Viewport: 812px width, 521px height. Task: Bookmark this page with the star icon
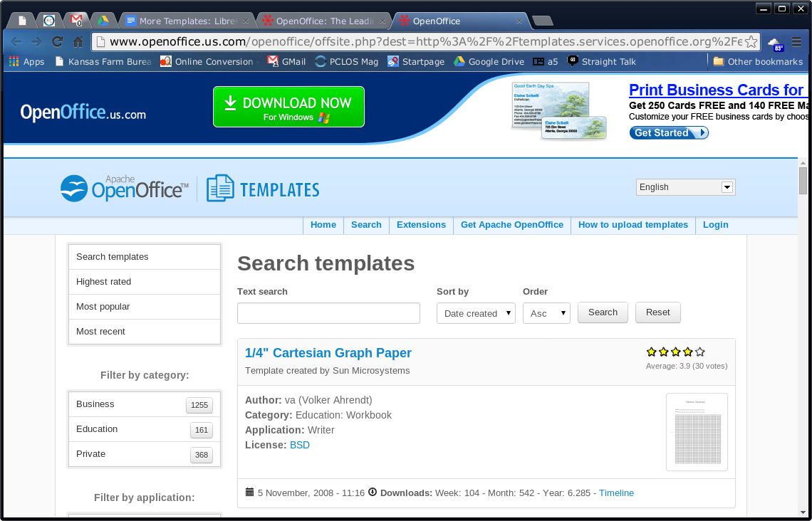coord(751,42)
